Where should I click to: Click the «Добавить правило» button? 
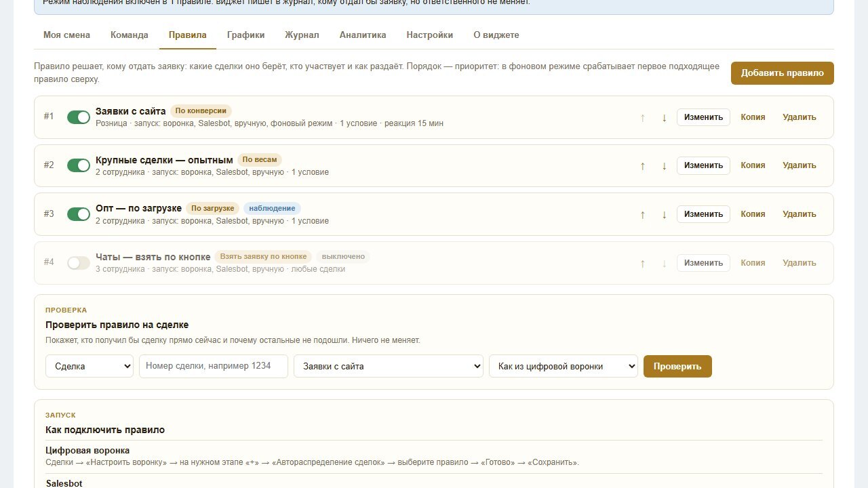783,73
